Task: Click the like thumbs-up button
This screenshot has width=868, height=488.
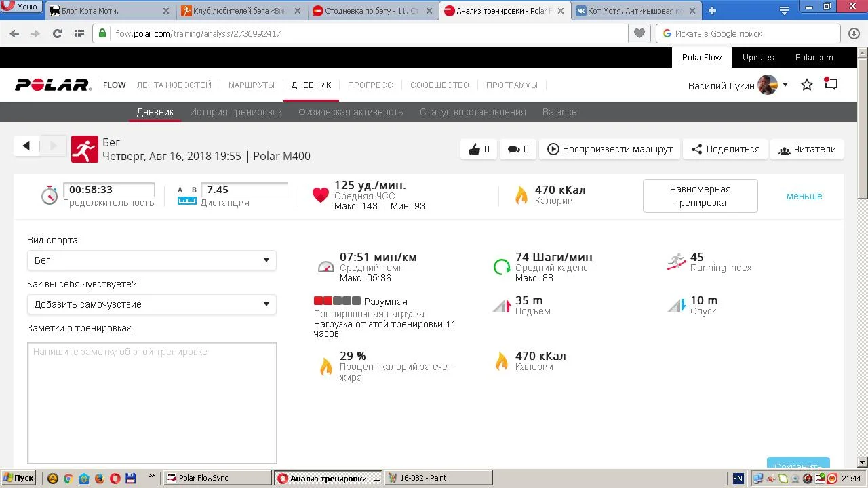Action: point(479,149)
